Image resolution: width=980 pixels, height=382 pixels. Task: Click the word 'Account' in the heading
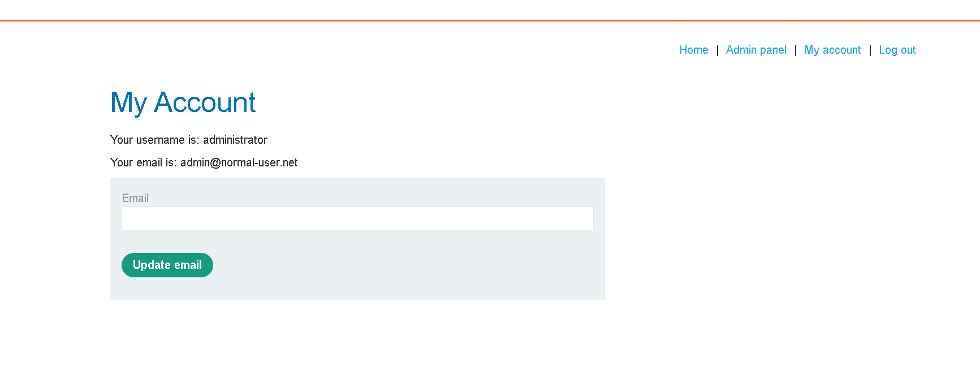click(x=205, y=102)
